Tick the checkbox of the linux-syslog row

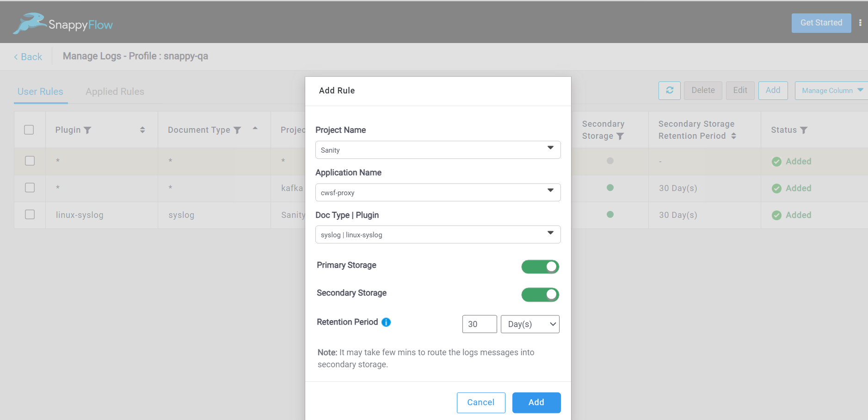[30, 215]
